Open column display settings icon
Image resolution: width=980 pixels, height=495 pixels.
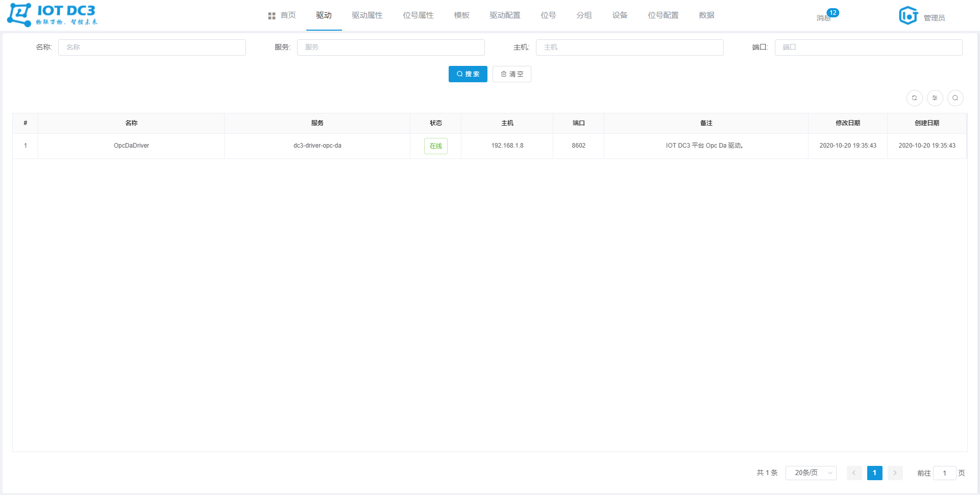pos(935,98)
